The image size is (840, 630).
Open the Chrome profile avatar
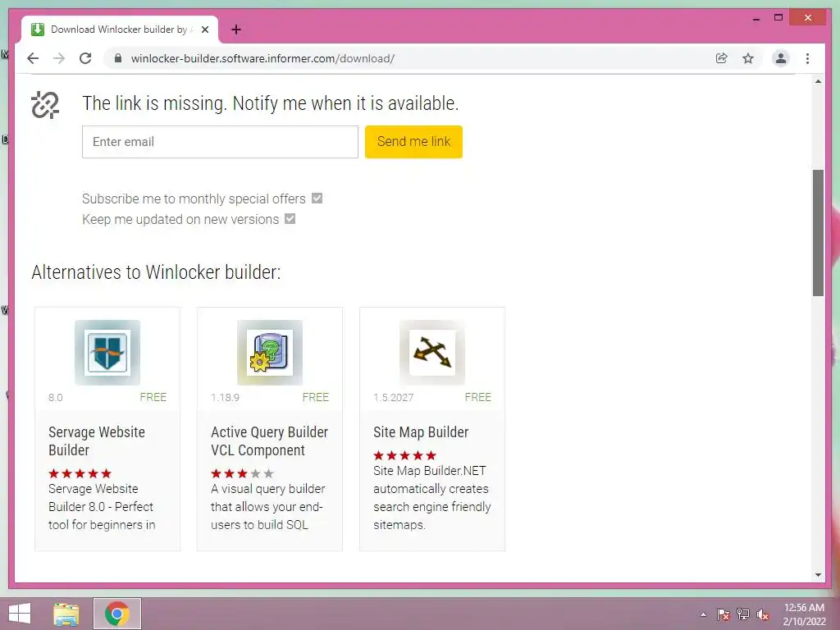pos(781,58)
